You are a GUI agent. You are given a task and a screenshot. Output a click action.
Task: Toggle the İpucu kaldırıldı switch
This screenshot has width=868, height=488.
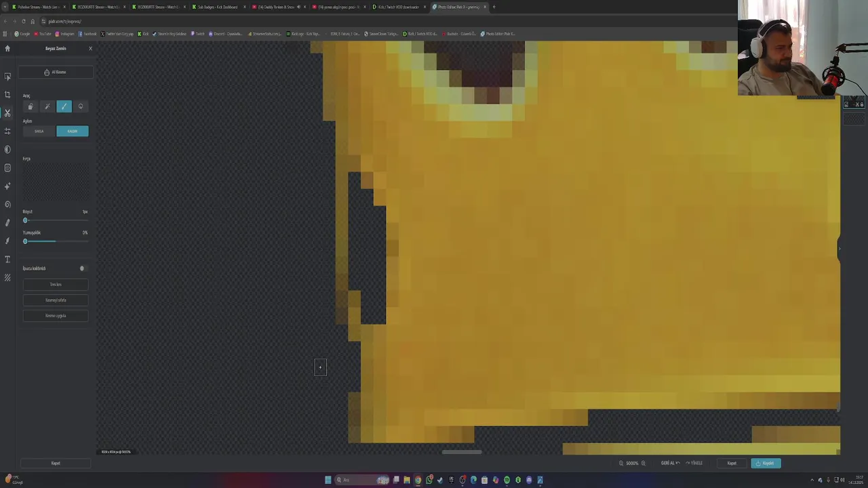(x=83, y=268)
